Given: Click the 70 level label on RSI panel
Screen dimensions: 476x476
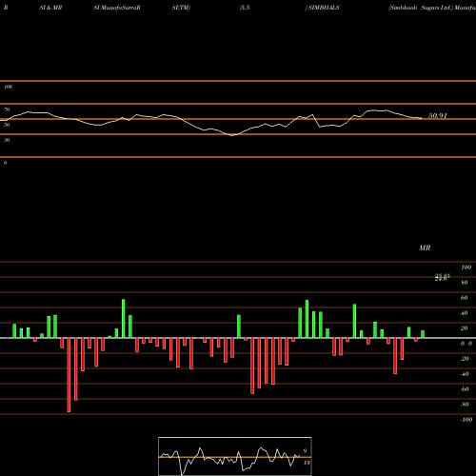Looking at the screenshot, I should tap(7, 109).
